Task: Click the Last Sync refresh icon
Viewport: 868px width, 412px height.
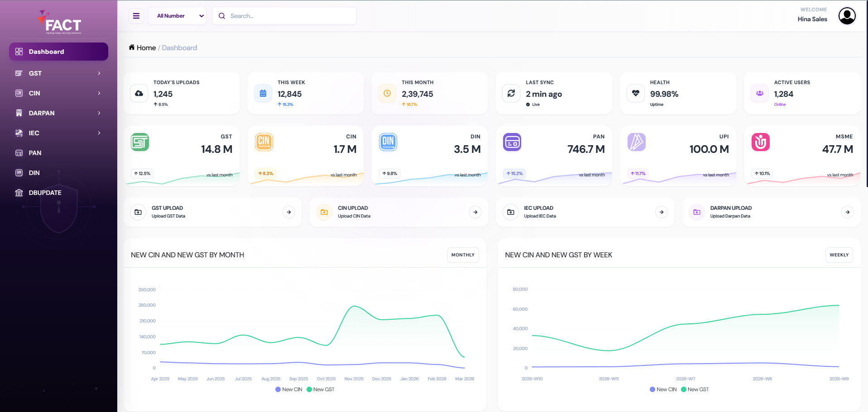Action: (511, 93)
